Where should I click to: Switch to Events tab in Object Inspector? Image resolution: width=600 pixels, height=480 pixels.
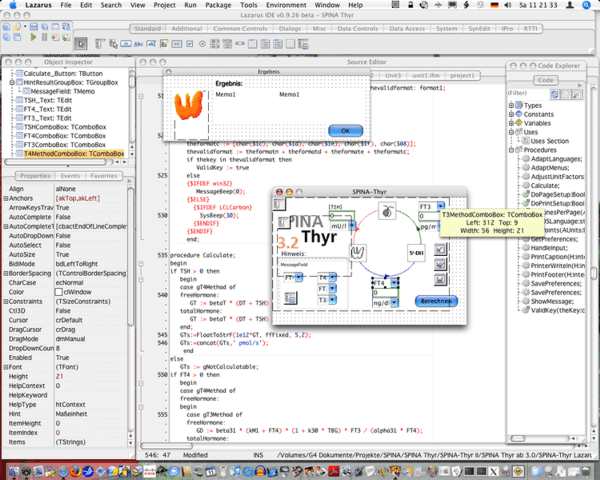pos(70,176)
